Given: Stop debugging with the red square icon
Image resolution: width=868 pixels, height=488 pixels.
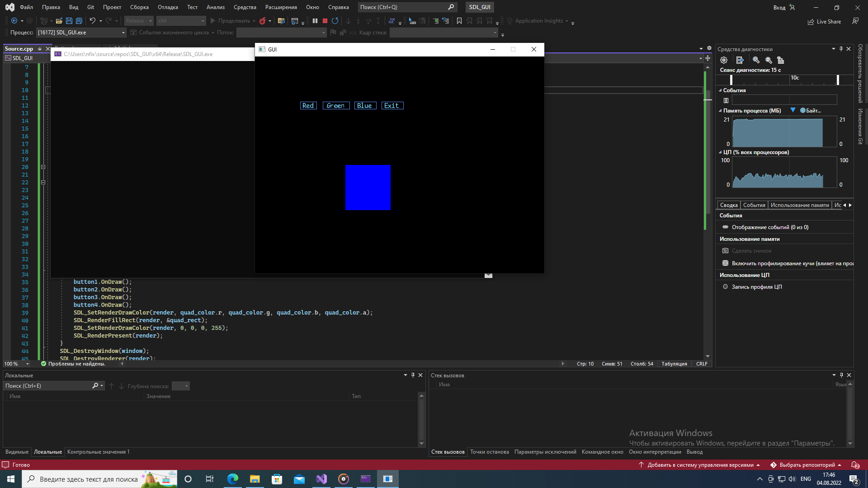Looking at the screenshot, I should click(x=324, y=21).
